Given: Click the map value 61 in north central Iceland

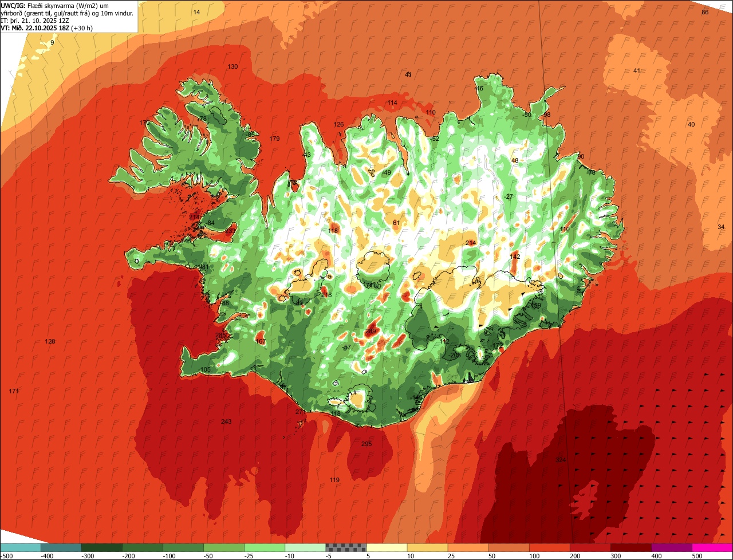Looking at the screenshot, I should click(396, 223).
